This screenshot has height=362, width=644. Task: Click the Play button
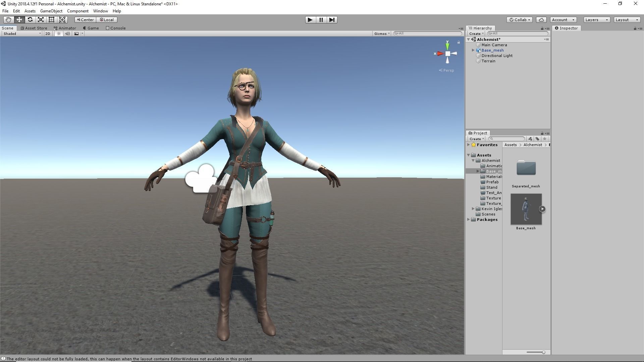click(x=310, y=20)
